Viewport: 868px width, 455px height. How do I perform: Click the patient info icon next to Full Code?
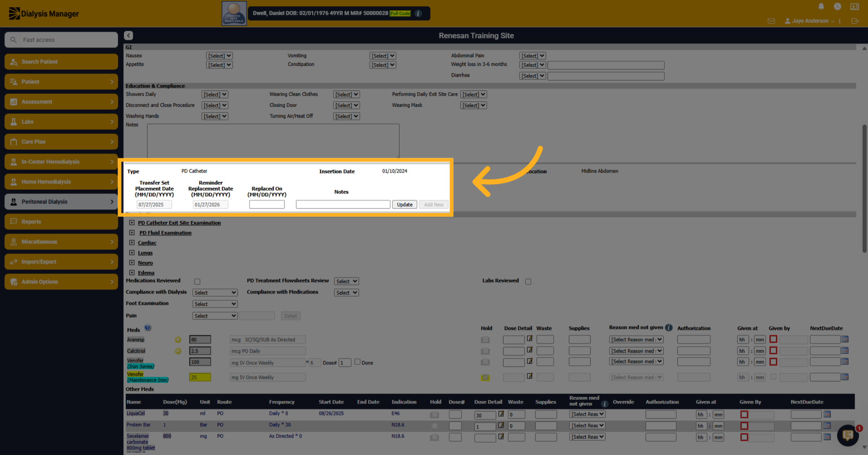[x=418, y=13]
